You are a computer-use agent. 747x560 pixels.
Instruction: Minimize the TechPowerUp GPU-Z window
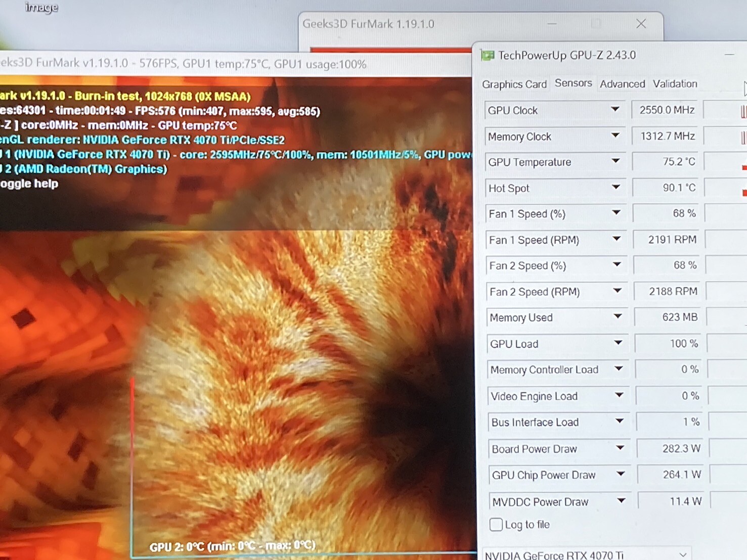pyautogui.click(x=729, y=55)
